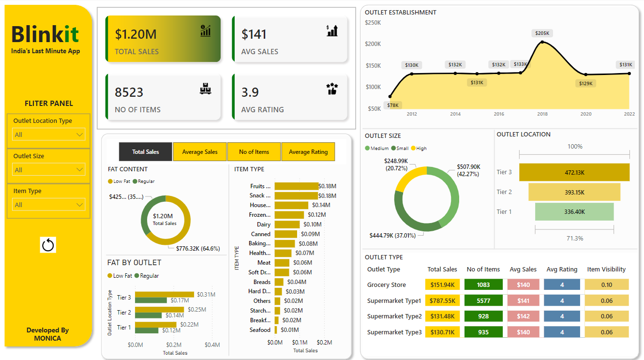Click the Avg Rating thumbs-up icon
This screenshot has height=360, width=644.
332,89
